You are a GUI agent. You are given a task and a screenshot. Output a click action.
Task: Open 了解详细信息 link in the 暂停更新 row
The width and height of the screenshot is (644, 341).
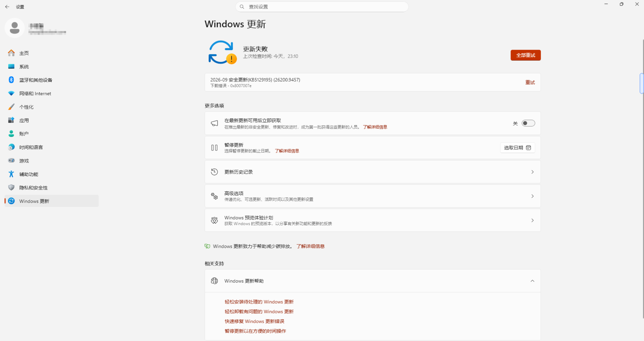(287, 151)
